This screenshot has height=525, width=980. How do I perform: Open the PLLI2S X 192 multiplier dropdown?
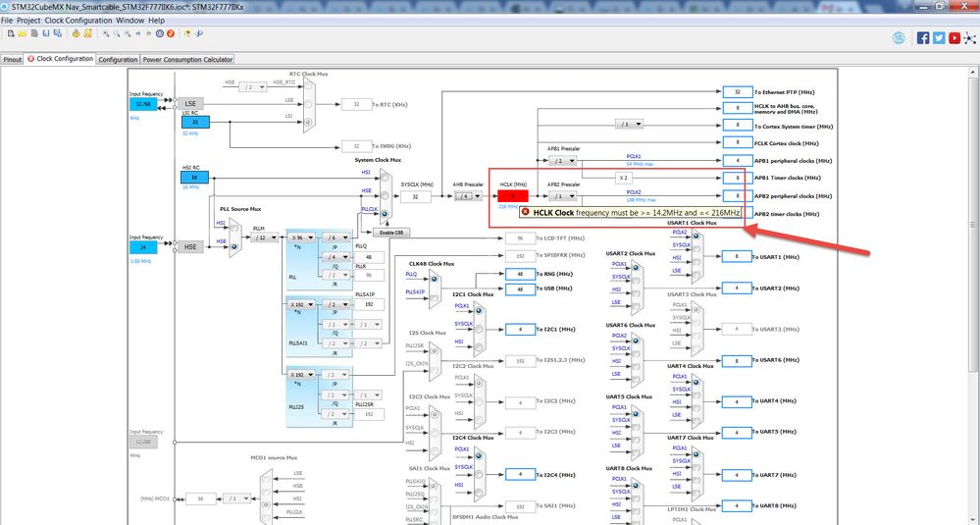pyautogui.click(x=302, y=375)
